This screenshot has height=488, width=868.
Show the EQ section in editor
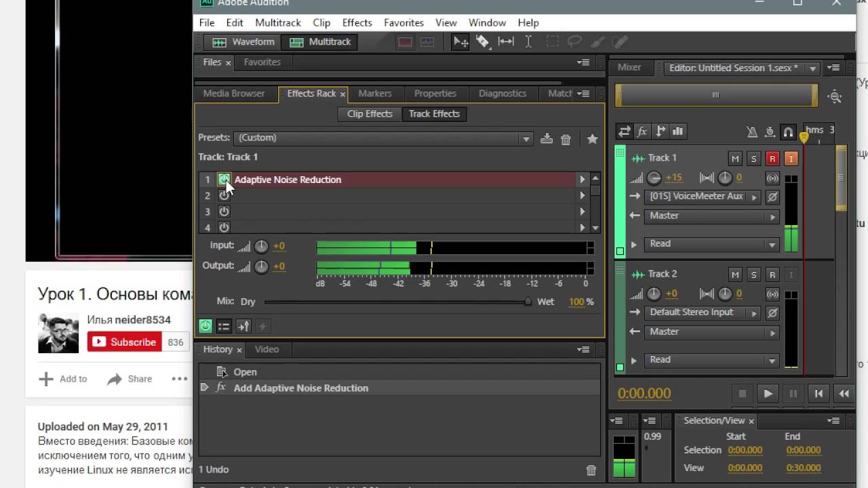pyautogui.click(x=677, y=131)
